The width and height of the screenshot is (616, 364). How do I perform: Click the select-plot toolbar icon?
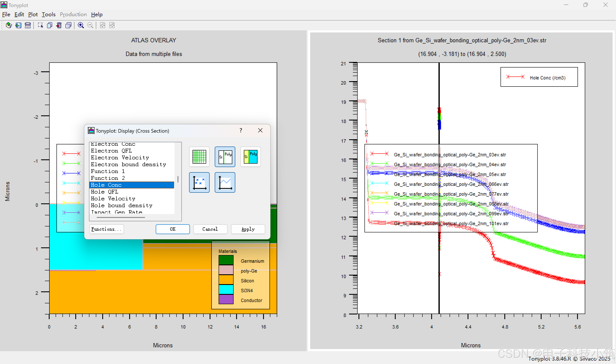click(40, 25)
